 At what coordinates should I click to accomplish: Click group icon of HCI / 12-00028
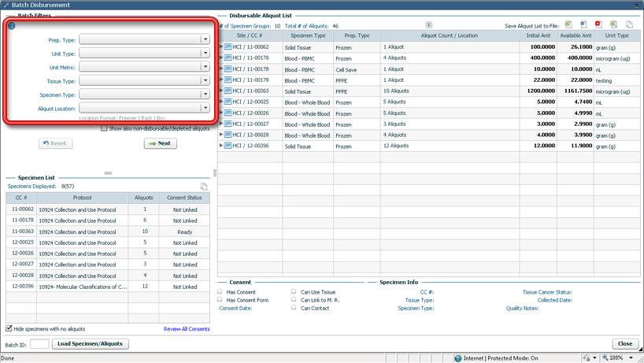228,135
